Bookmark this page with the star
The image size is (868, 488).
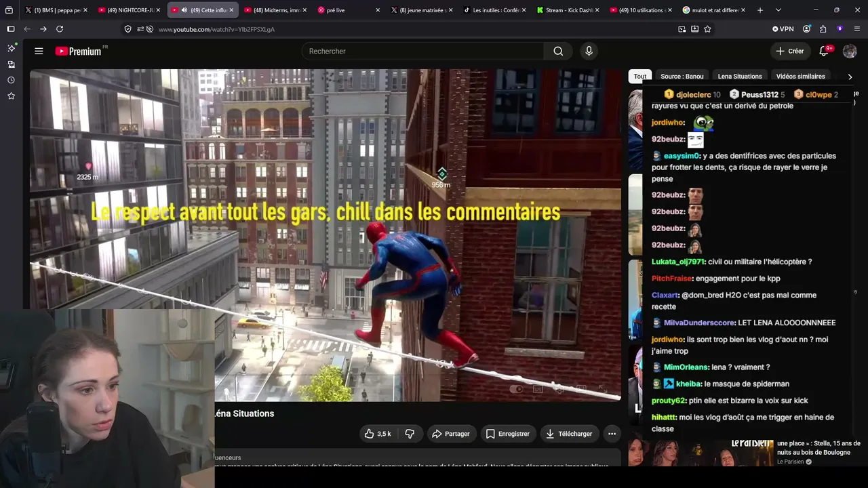(707, 29)
